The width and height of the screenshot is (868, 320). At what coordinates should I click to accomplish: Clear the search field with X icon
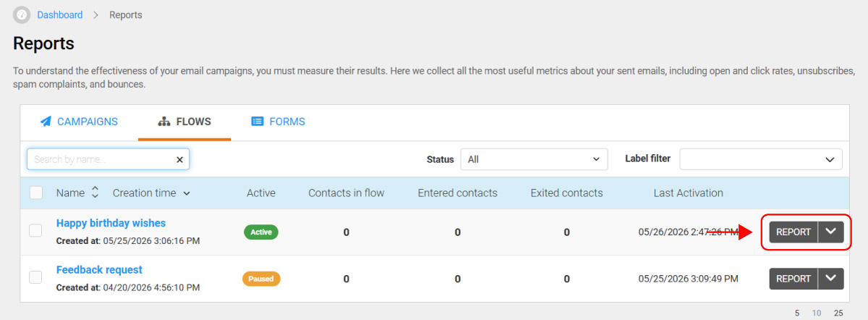point(180,159)
